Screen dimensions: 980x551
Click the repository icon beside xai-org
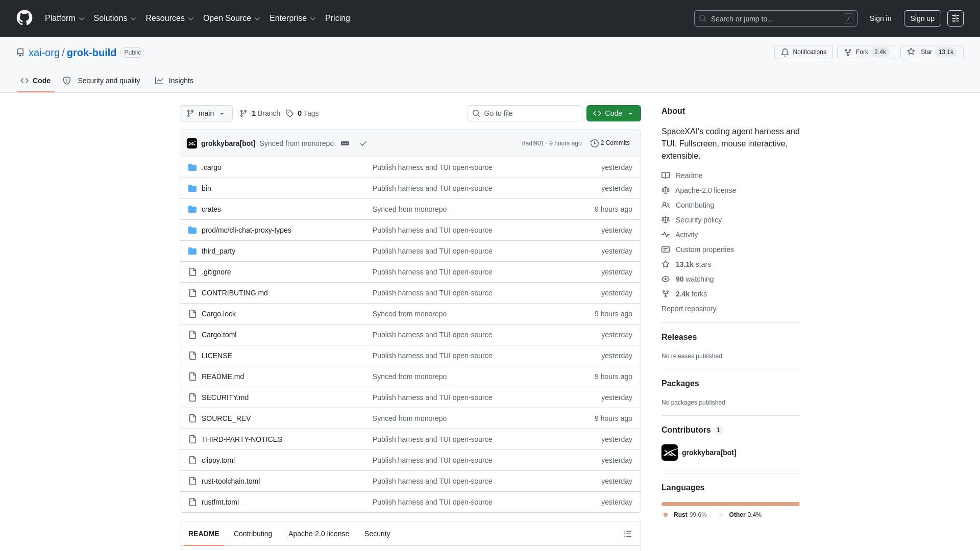point(20,53)
